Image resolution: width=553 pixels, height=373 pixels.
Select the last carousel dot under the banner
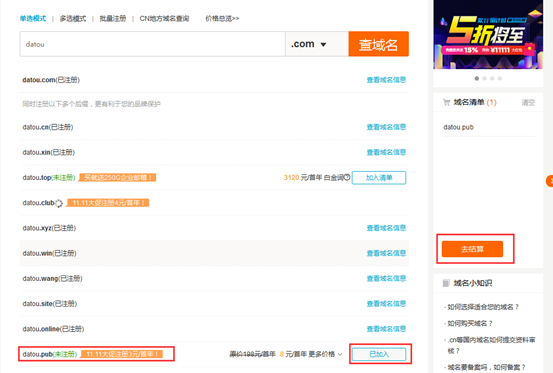(500, 78)
